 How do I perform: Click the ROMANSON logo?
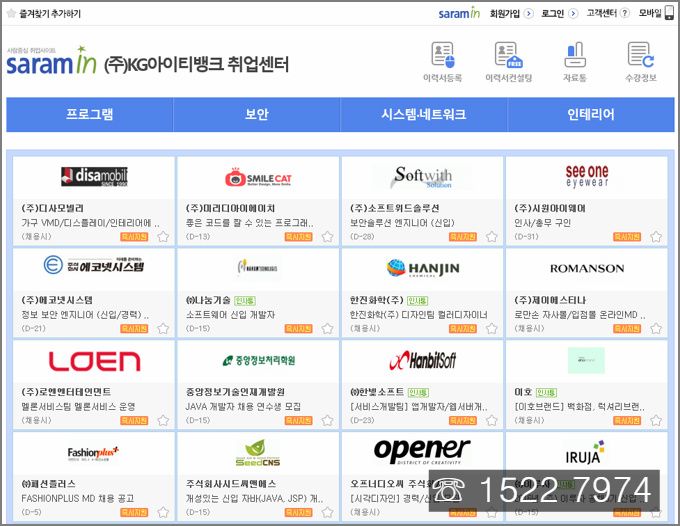click(x=587, y=268)
